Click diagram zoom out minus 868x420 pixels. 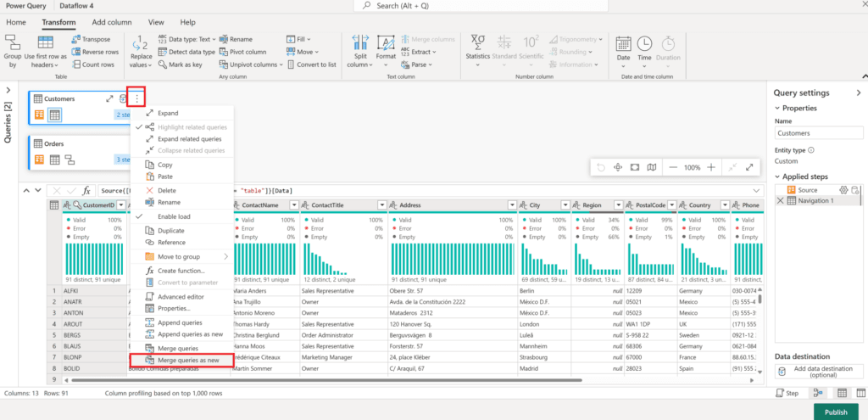pyautogui.click(x=671, y=167)
